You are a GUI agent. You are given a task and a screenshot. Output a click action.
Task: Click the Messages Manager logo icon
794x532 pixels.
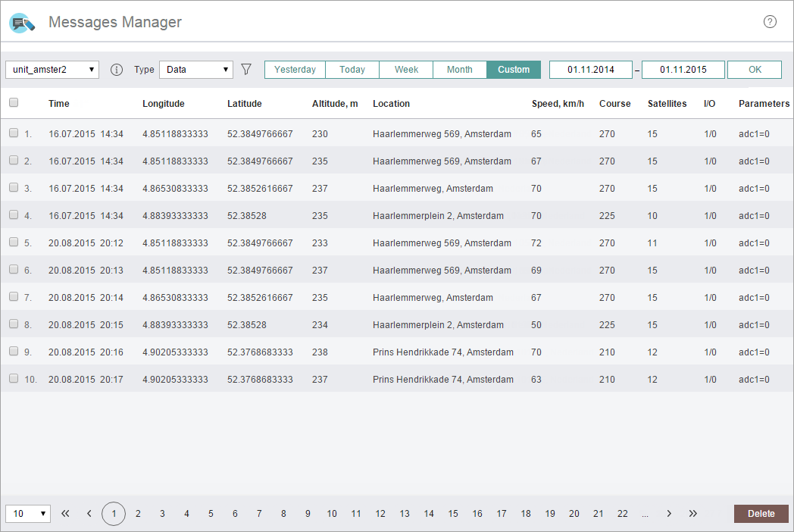(22, 23)
